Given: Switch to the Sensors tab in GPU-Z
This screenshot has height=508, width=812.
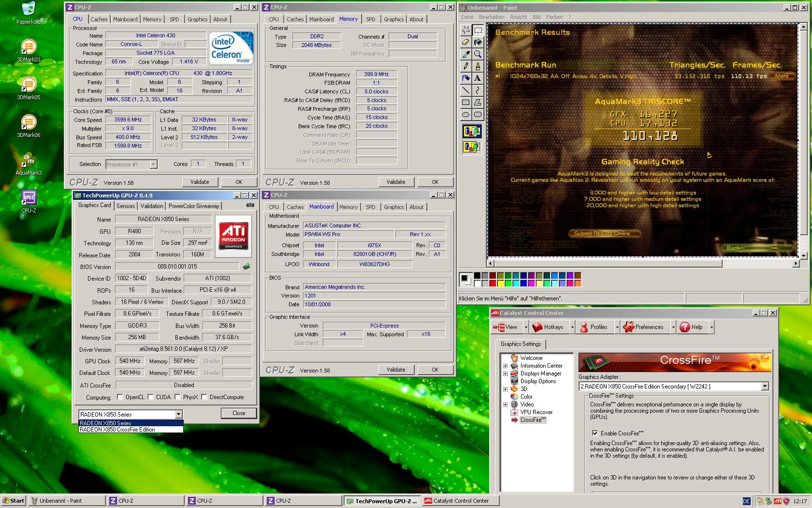Looking at the screenshot, I should [126, 206].
